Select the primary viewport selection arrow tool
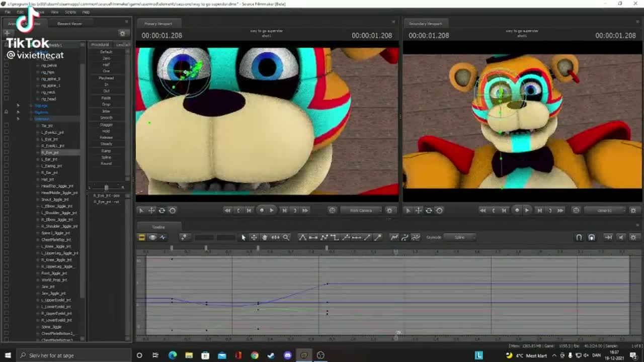This screenshot has height=362, width=644. pyautogui.click(x=141, y=211)
